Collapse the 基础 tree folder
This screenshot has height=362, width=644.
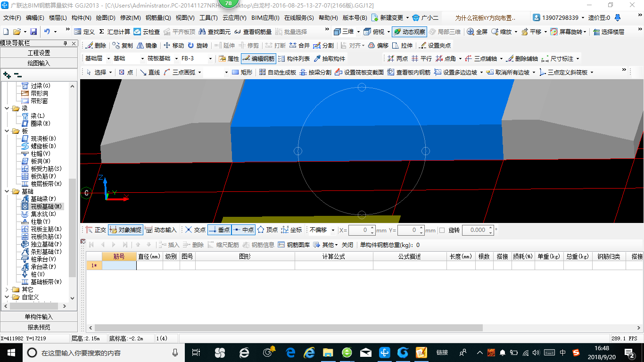(7, 191)
